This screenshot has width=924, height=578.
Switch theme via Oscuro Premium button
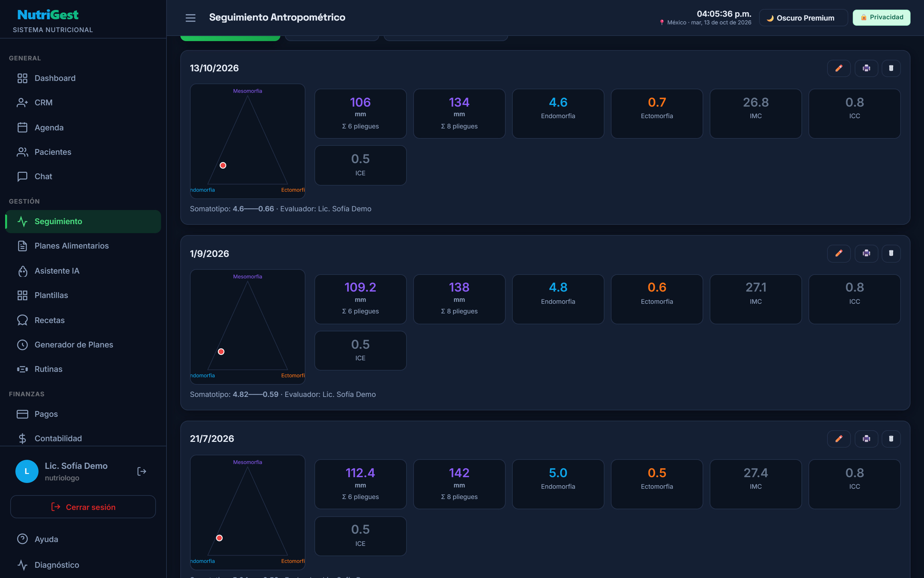803,18
